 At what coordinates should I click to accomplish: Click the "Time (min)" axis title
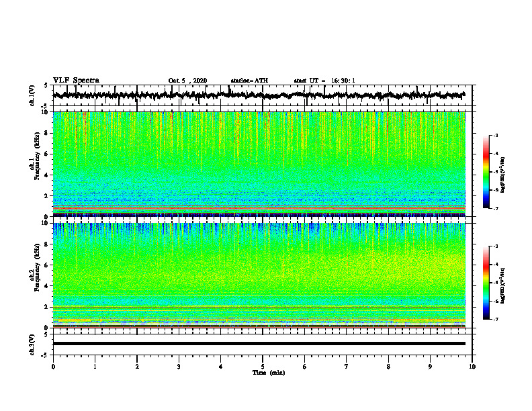[269, 373]
